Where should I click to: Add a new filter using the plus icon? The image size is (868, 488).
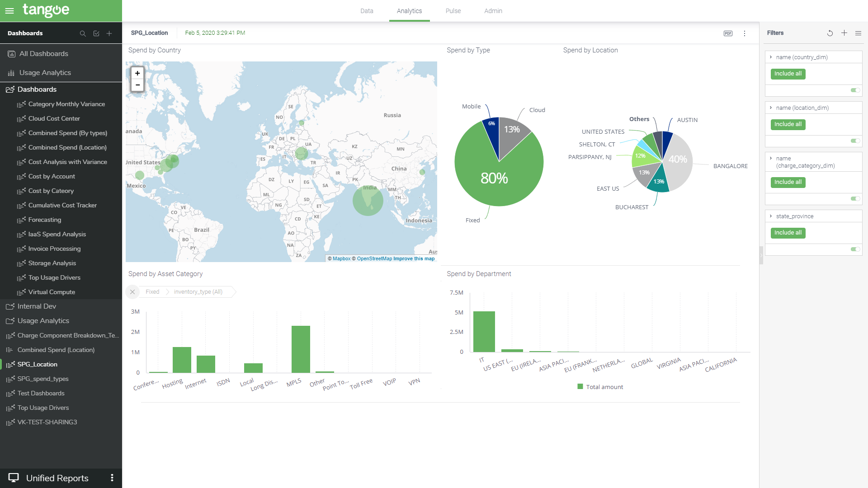(x=844, y=33)
